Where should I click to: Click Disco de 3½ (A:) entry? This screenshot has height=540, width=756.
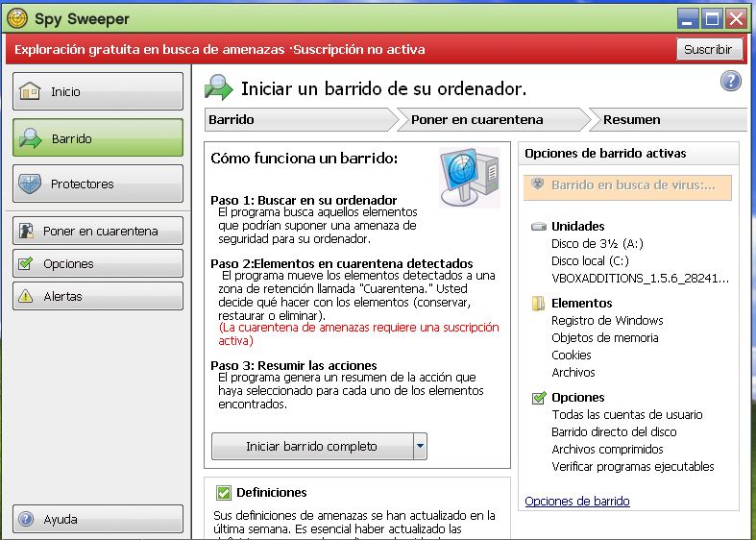tap(597, 244)
